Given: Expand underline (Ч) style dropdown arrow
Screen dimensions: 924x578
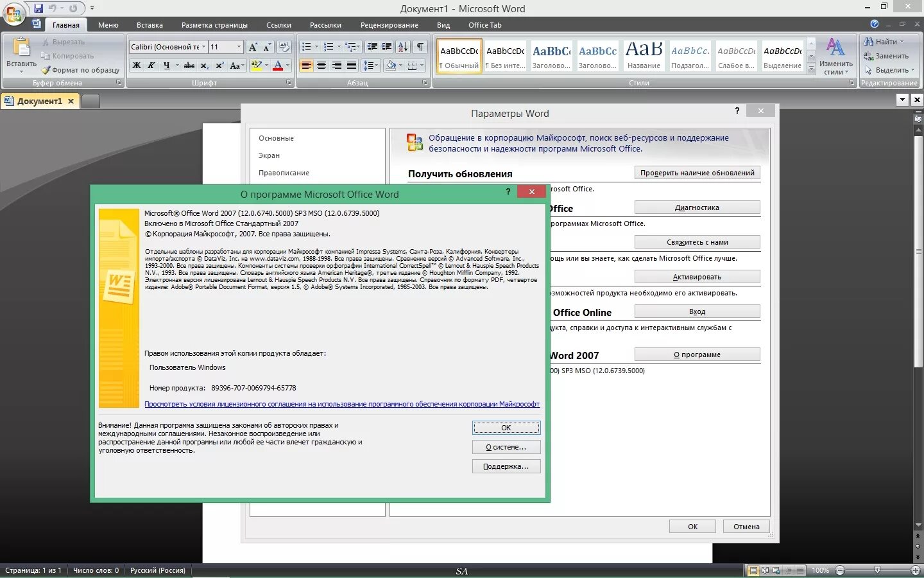Looking at the screenshot, I should click(x=177, y=66).
